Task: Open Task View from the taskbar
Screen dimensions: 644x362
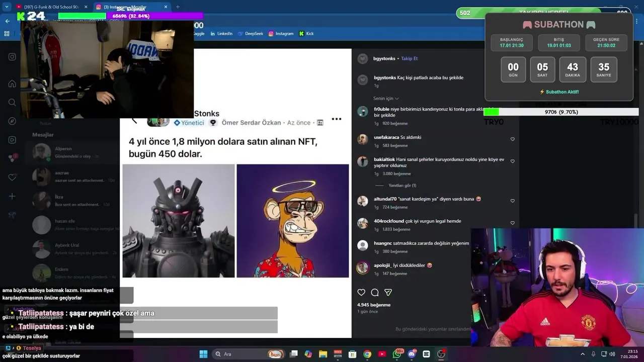Action: [x=294, y=354]
